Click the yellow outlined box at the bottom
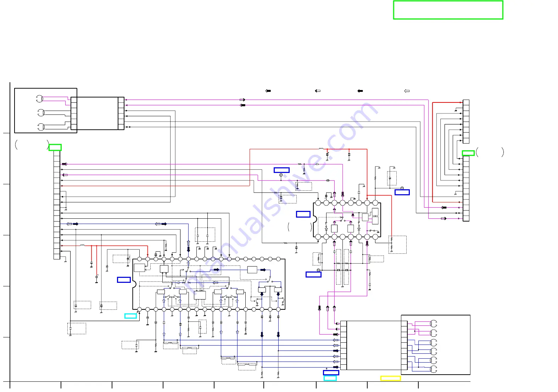Image resolution: width=558 pixels, height=392 pixels. click(x=390, y=379)
